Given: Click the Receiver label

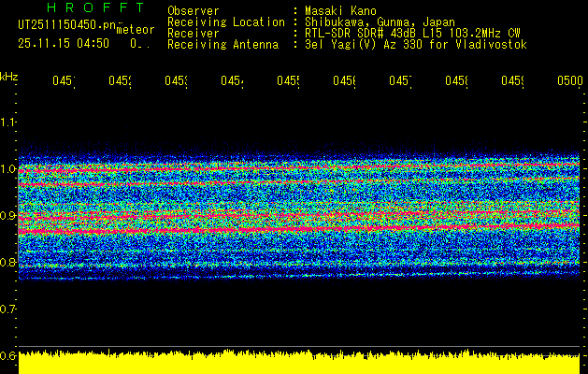Looking at the screenshot, I should point(194,34).
